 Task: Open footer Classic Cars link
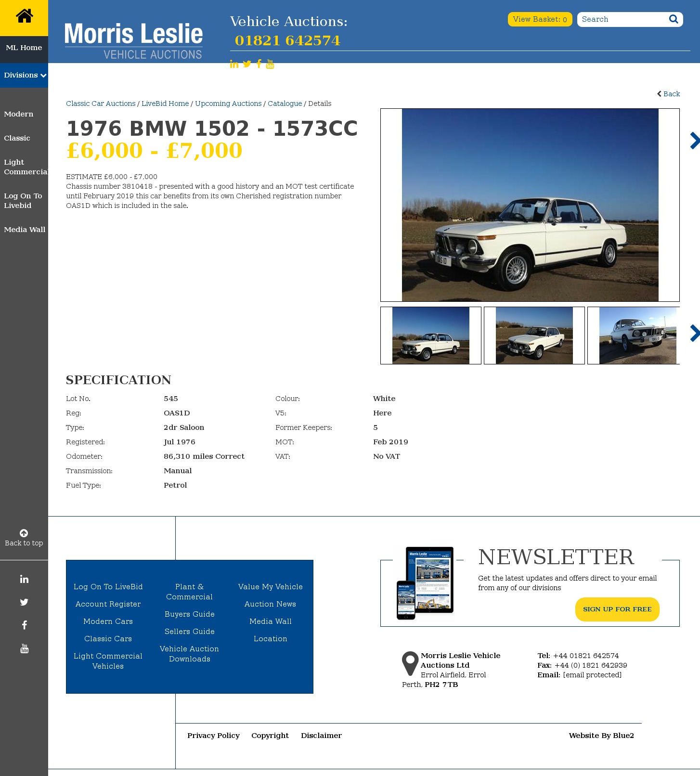click(x=108, y=639)
